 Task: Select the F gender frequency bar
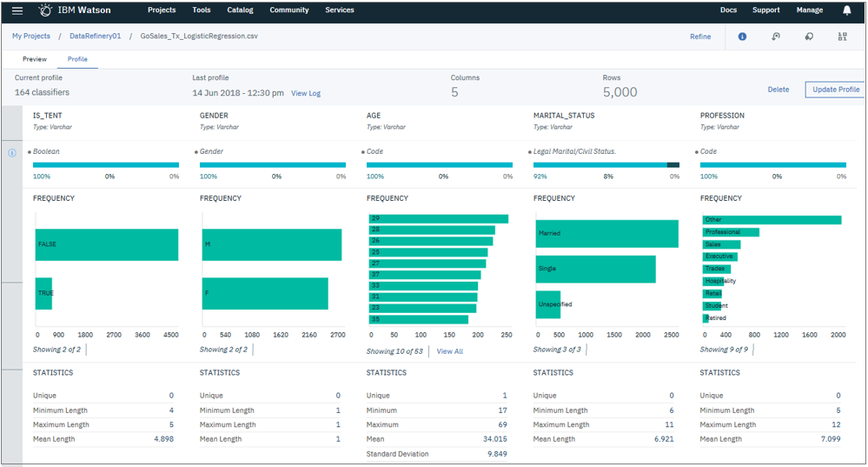pos(265,294)
